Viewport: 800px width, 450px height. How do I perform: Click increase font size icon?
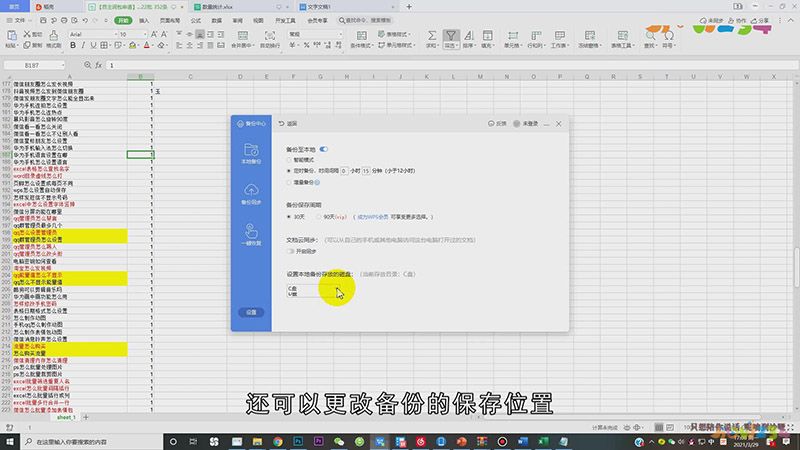coord(154,34)
